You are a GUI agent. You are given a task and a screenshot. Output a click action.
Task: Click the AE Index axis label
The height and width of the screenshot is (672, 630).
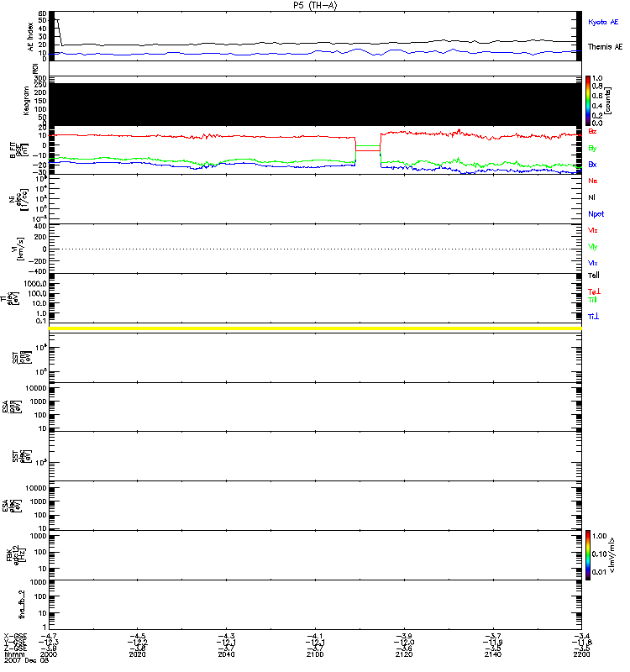(x=30, y=37)
